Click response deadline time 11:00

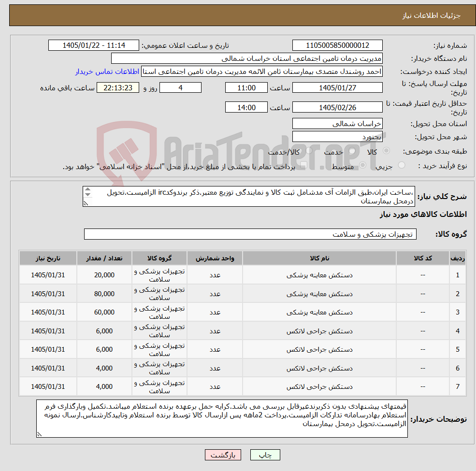click(x=246, y=88)
